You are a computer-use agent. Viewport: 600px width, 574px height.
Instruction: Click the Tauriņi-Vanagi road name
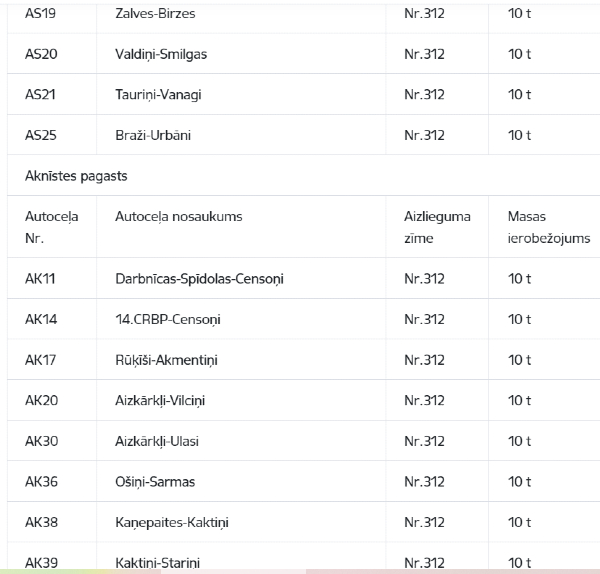(159, 95)
